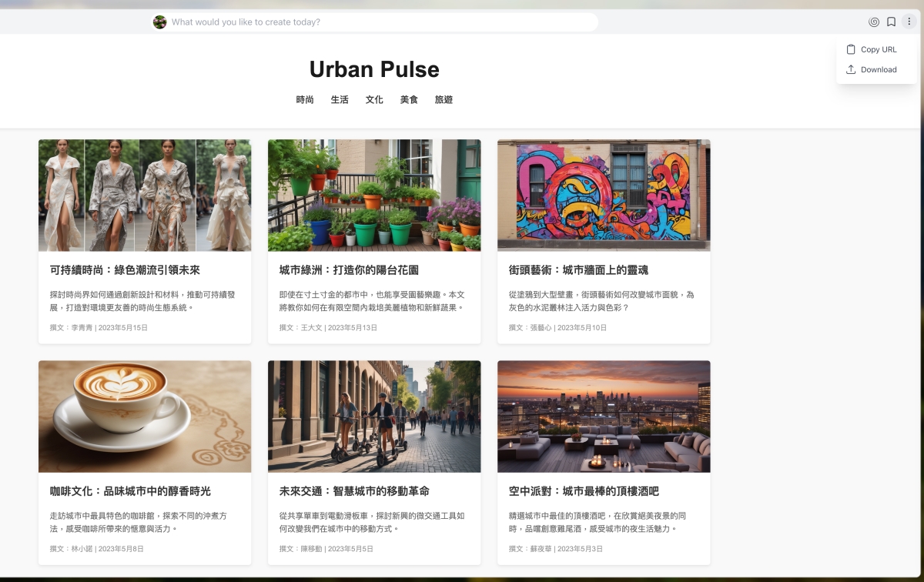Click the Urban Pulse site title
This screenshot has width=924, height=582.
(x=374, y=69)
